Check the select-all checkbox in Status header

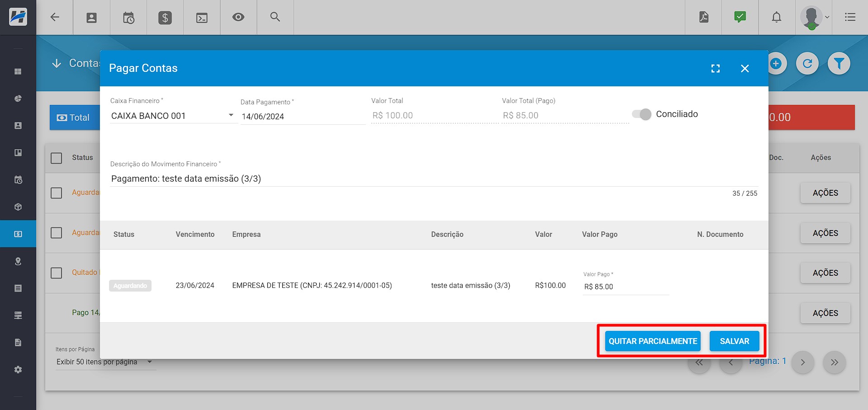pos(57,158)
